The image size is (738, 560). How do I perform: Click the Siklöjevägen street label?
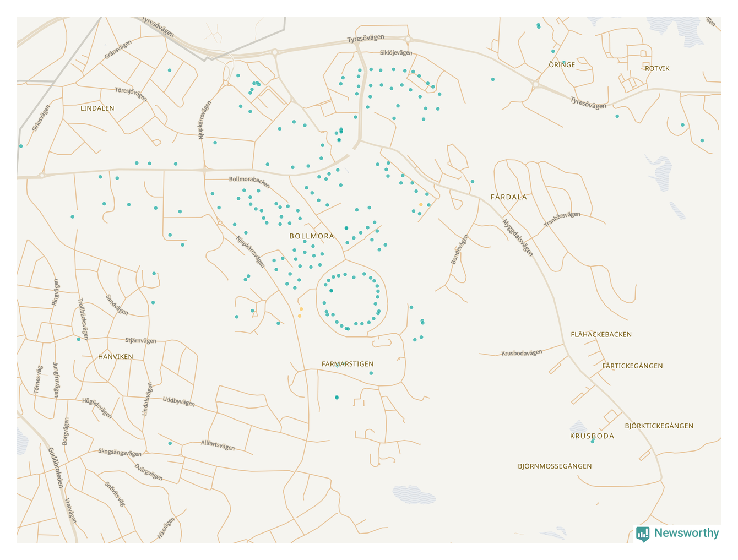click(396, 53)
